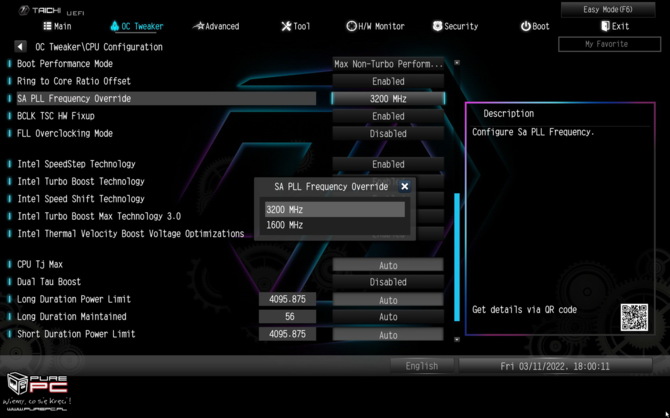This screenshot has height=418, width=670.
Task: Click the OC Tweaker droplet icon
Action: coord(114,26)
